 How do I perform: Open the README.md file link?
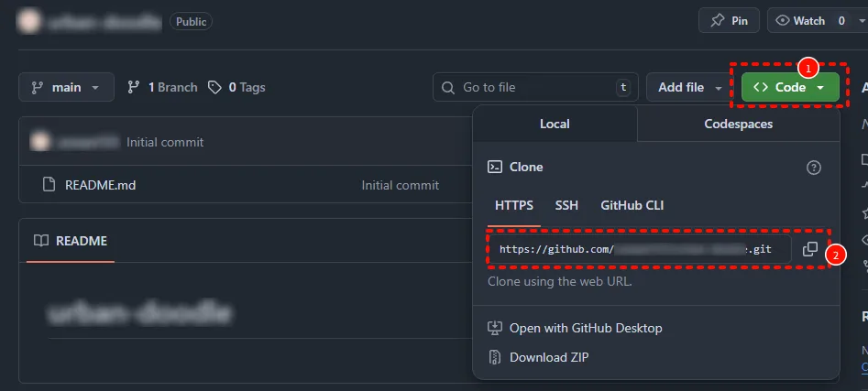coord(101,185)
